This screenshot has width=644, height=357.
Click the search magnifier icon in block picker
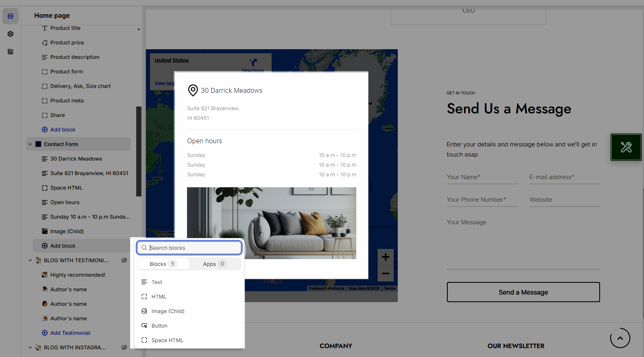click(x=144, y=248)
